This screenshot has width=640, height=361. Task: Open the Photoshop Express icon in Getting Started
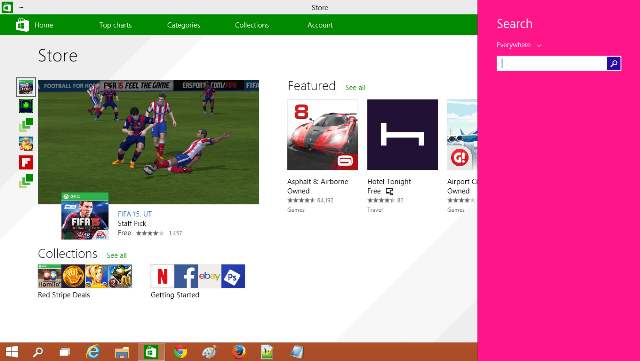[x=233, y=276]
